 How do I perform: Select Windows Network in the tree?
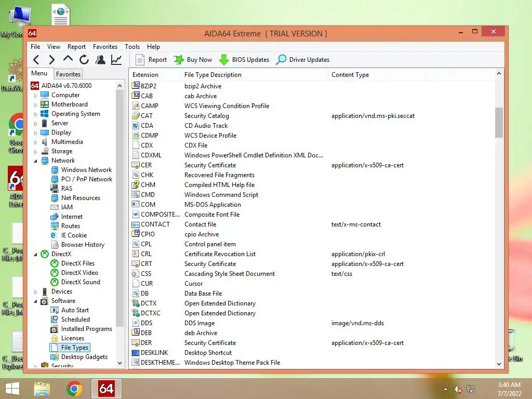(86, 170)
